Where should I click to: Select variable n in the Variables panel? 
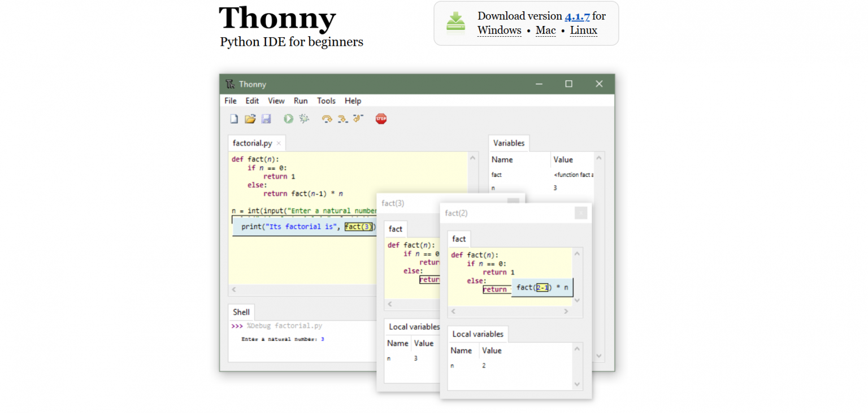[494, 187]
